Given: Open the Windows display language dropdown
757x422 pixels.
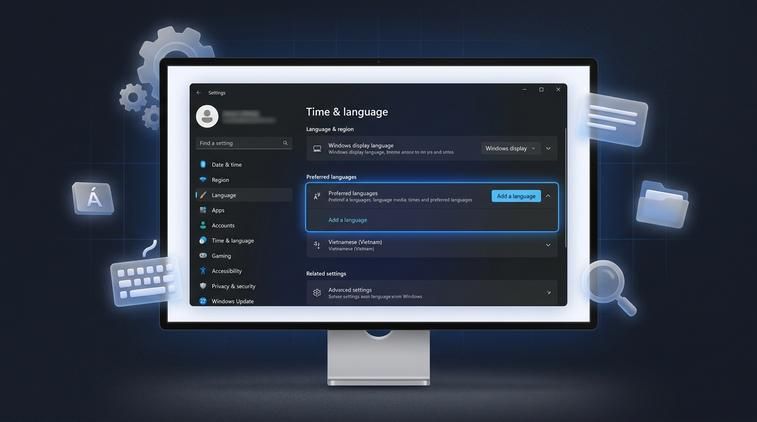Looking at the screenshot, I should (510, 149).
